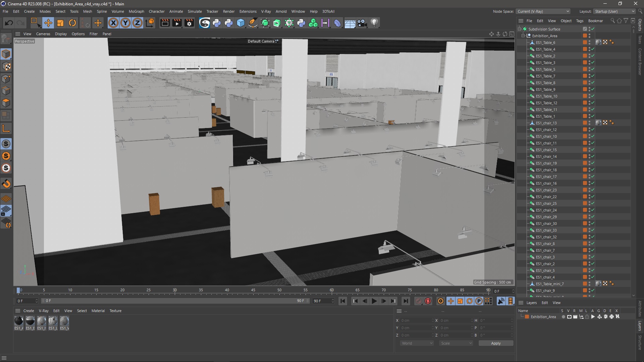Toggle enable checkmark for ES1_chair_12
The height and width of the screenshot is (362, 644).
593,129
